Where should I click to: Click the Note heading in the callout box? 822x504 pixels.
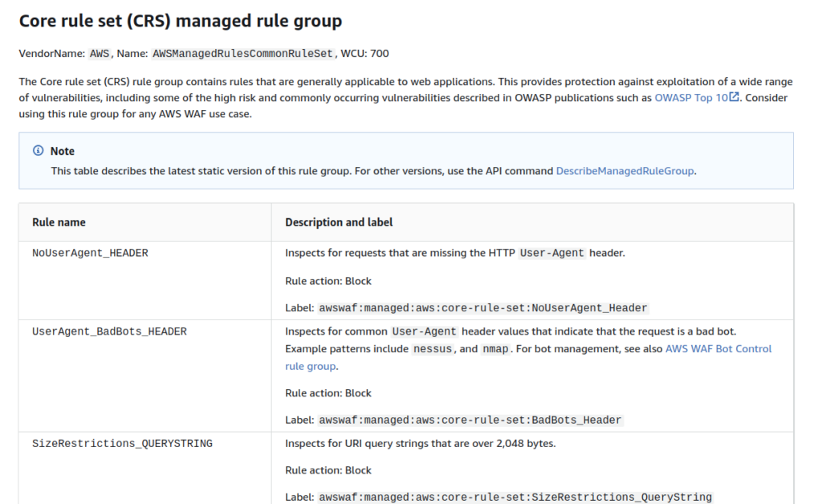(62, 151)
